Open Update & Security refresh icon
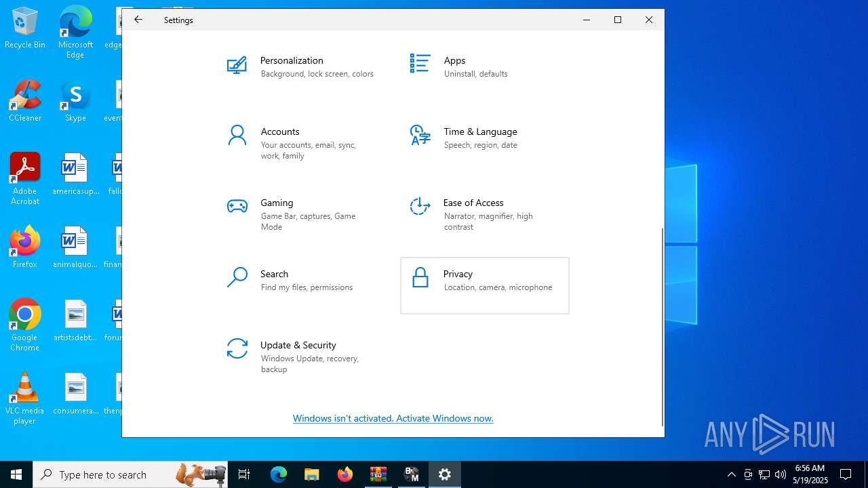 (x=237, y=348)
